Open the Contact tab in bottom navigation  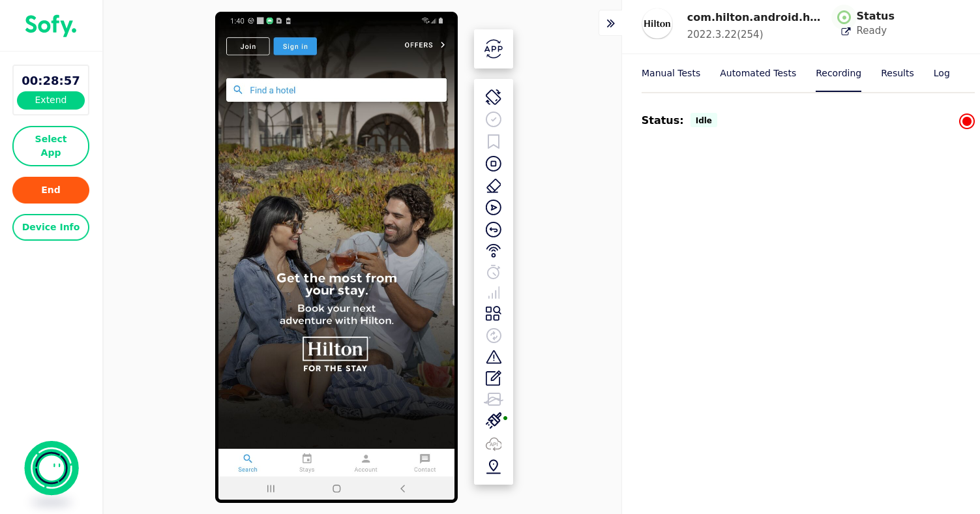click(x=425, y=463)
